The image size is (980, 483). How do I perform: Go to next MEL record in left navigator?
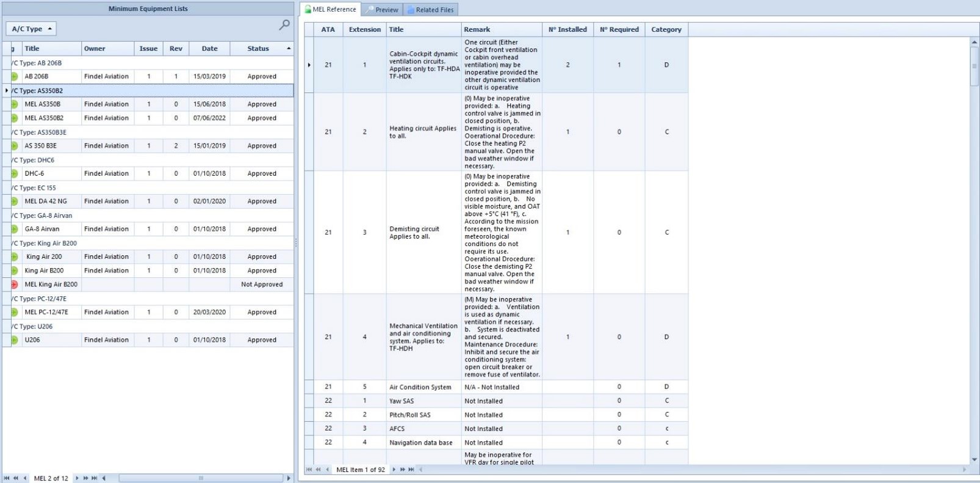click(77, 478)
